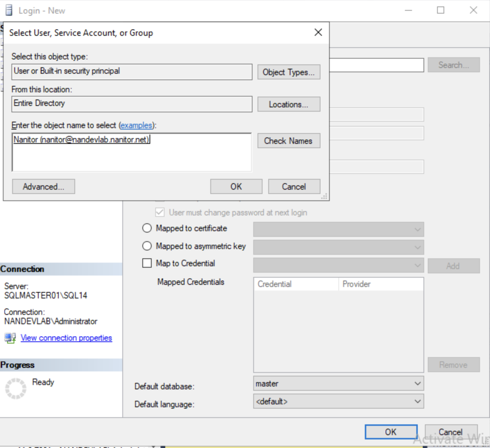Viewport: 490px width, 448px height.
Task: Open the Mapped to certificate dropdown
Action: point(338,229)
